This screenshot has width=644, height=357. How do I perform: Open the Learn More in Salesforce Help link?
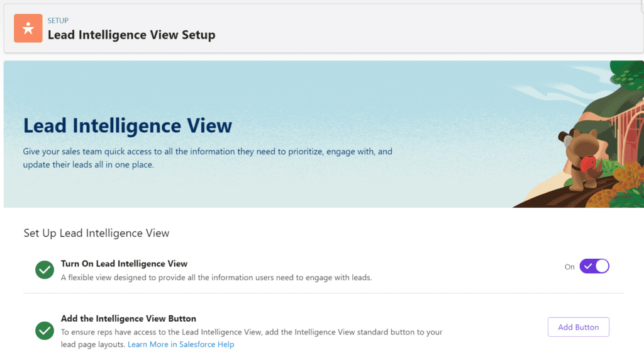click(x=180, y=344)
